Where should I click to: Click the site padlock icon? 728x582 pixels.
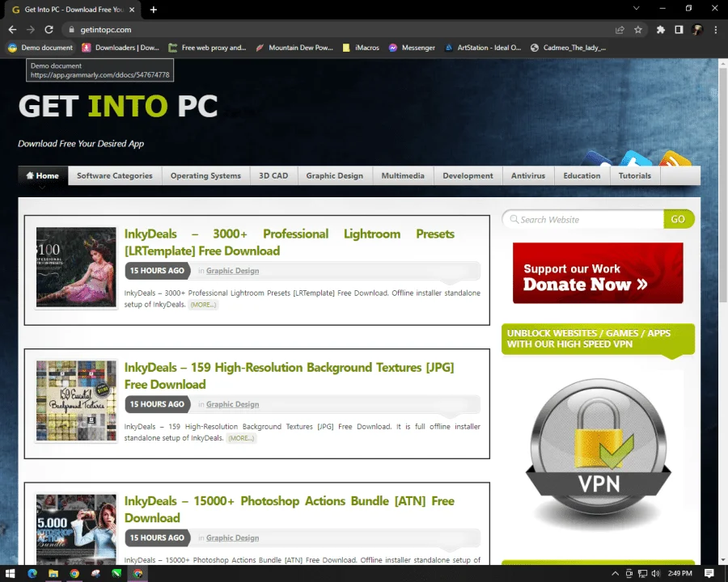click(71, 30)
